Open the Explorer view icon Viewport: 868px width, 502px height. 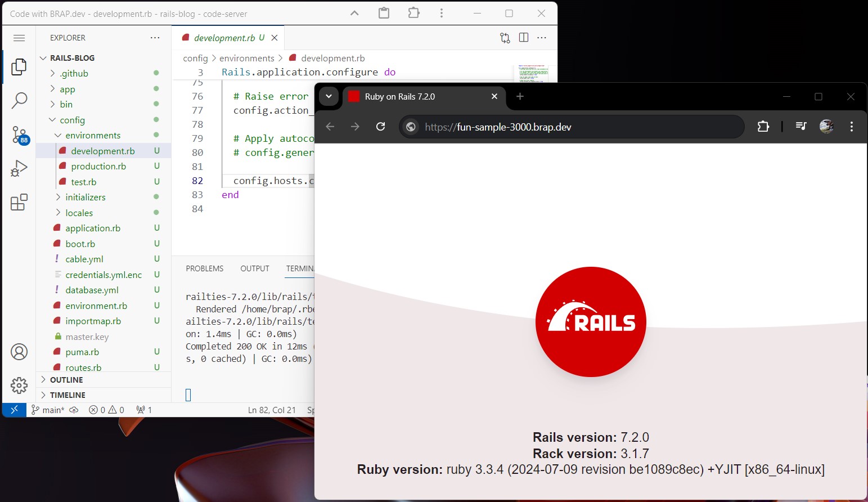pyautogui.click(x=19, y=66)
